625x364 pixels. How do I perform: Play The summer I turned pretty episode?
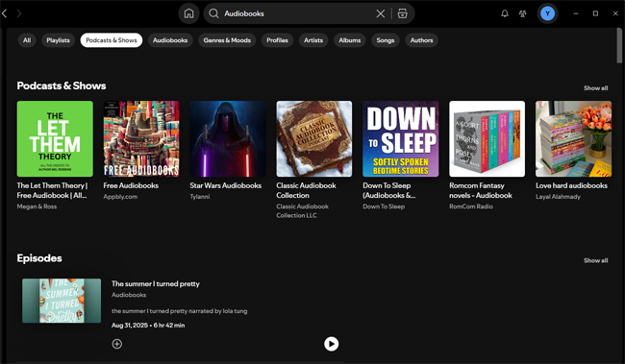click(x=331, y=344)
